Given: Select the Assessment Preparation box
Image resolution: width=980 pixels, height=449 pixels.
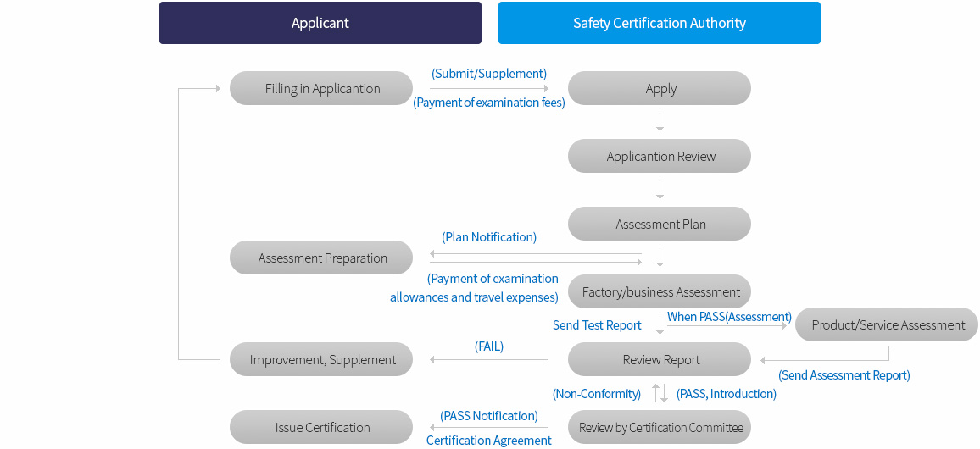Looking at the screenshot, I should 321,258.
